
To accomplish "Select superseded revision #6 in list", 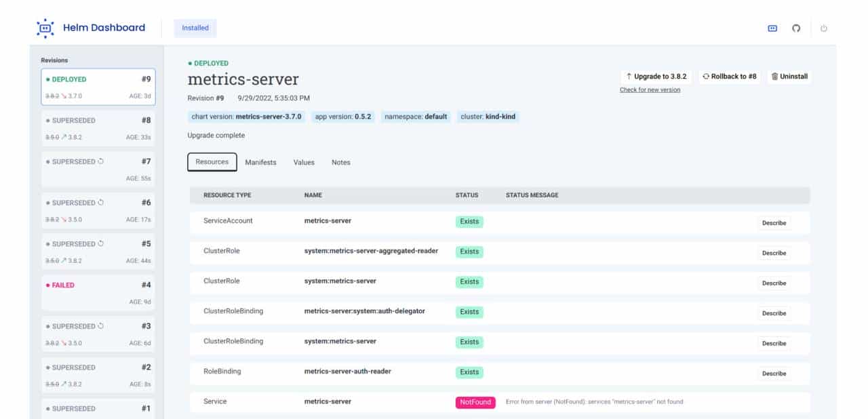I will (x=98, y=210).
